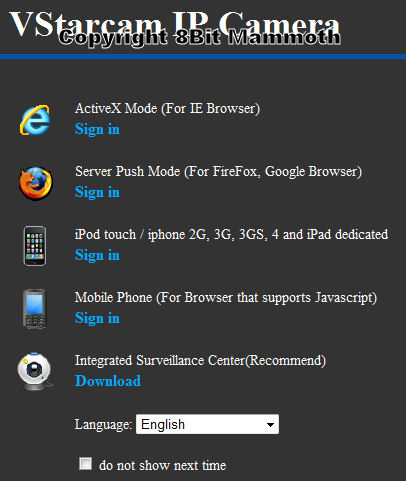Viewport: 406px width, 481px height.
Task: Sign in under Mobile Phone option
Action: point(97,318)
